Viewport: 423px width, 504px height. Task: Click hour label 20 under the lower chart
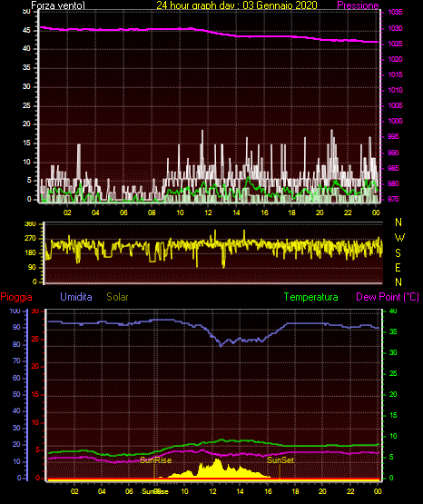point(322,491)
